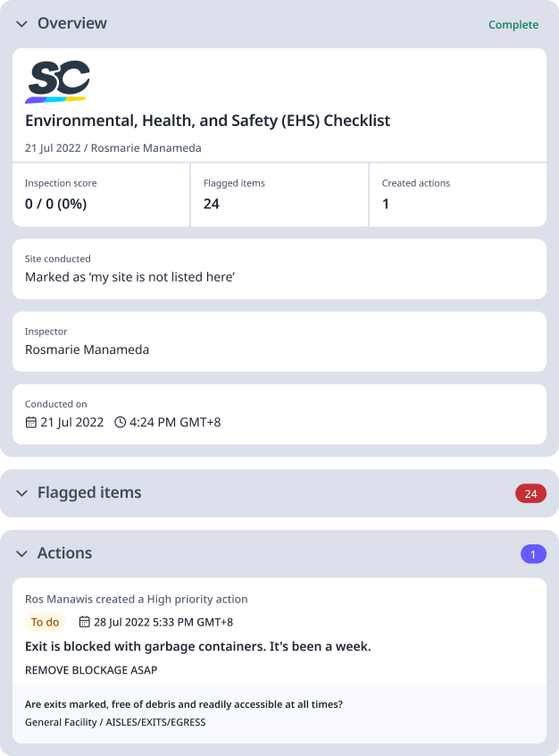Click the purple Actions count badge
559x756 pixels.
point(533,554)
